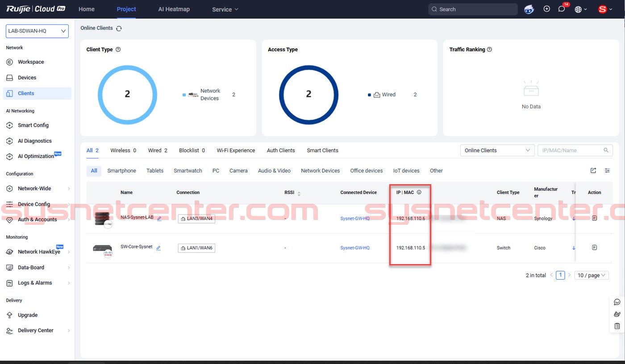
Task: Go to the Home tab
Action: tap(87, 9)
